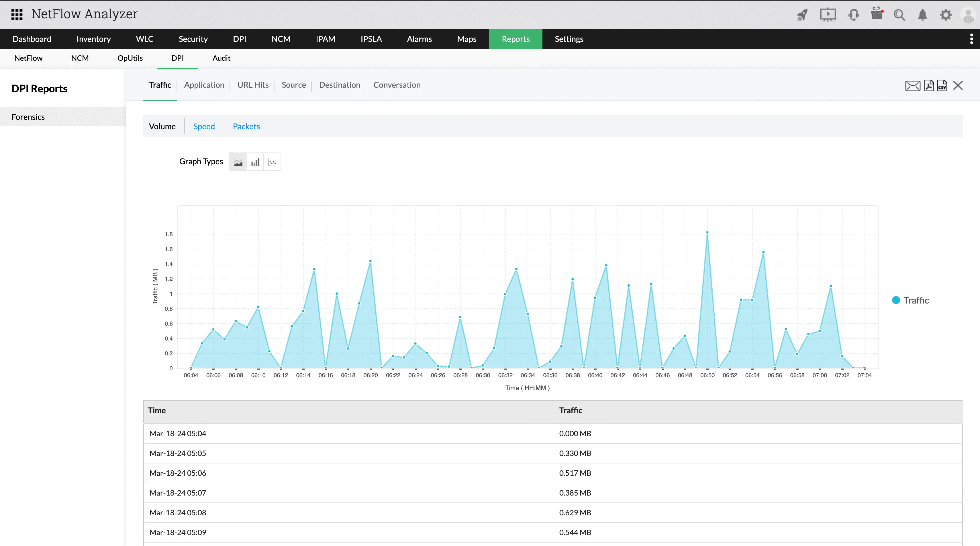Open notifications via the bell icon
Viewport: 980px width, 546px height.
tap(923, 14)
